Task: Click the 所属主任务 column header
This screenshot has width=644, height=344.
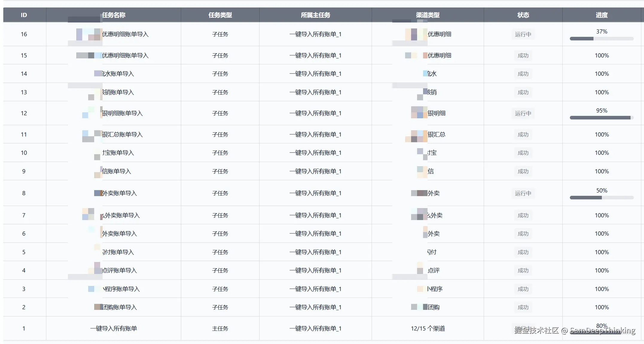Action: [x=315, y=15]
